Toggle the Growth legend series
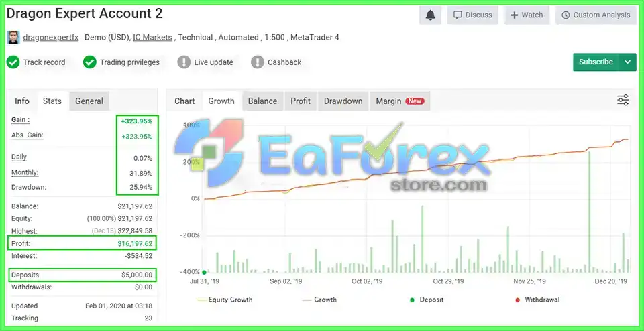 coord(319,300)
